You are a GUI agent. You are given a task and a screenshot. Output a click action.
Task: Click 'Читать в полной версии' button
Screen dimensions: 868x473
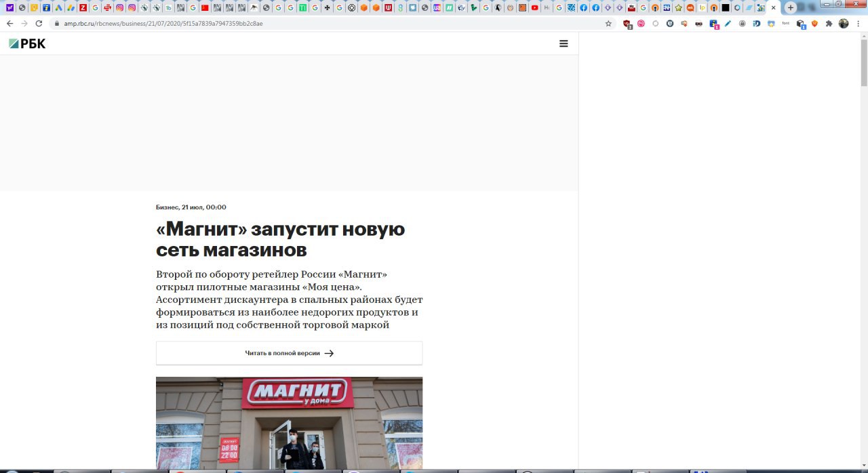coord(289,353)
